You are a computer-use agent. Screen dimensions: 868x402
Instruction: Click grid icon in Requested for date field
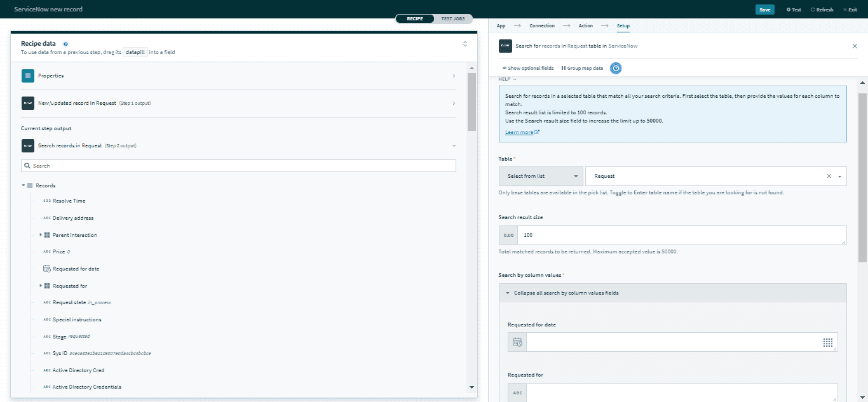tap(827, 342)
